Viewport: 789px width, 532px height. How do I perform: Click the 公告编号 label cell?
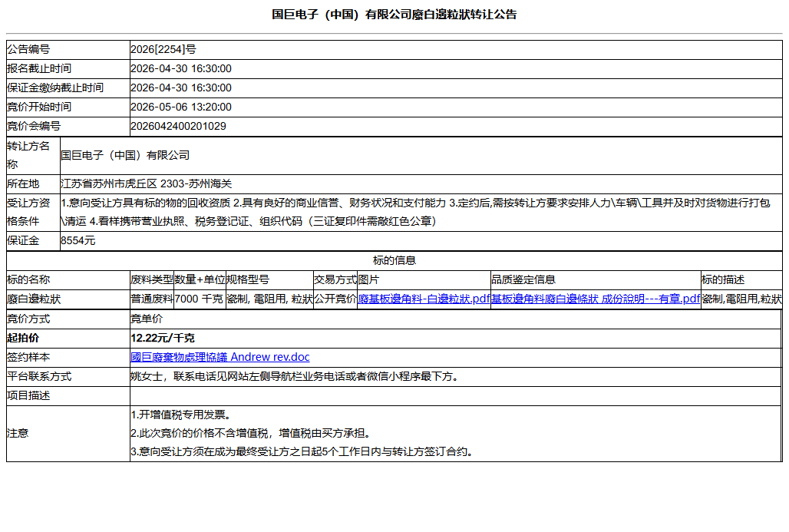[x=68, y=49]
